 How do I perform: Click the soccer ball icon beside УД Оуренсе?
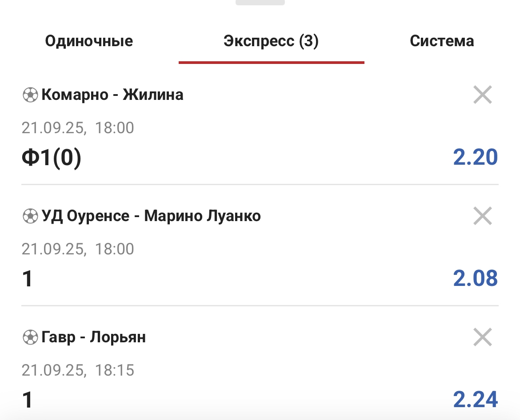pyautogui.click(x=30, y=216)
